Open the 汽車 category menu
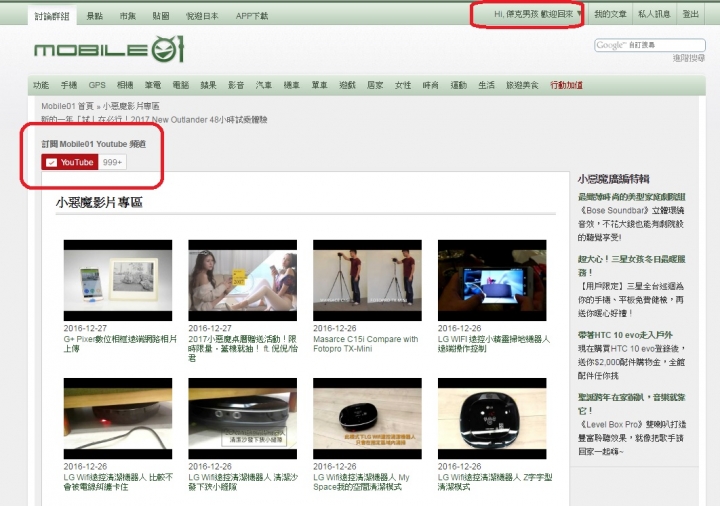 pos(264,85)
